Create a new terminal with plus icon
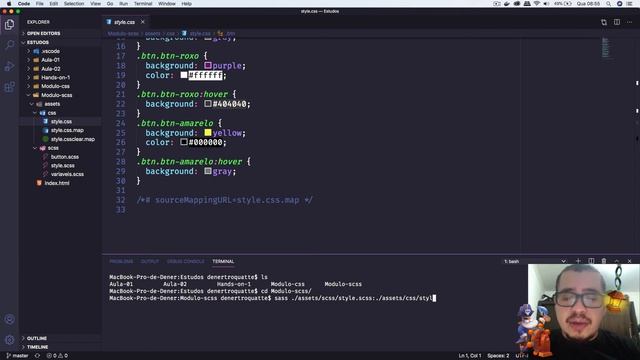This screenshot has width=640, height=360. 578,261
